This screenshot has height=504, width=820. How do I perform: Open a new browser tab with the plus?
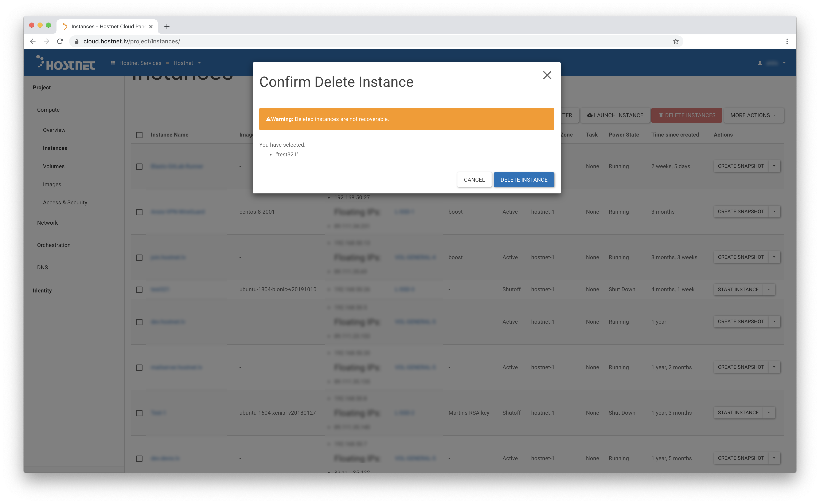point(167,27)
